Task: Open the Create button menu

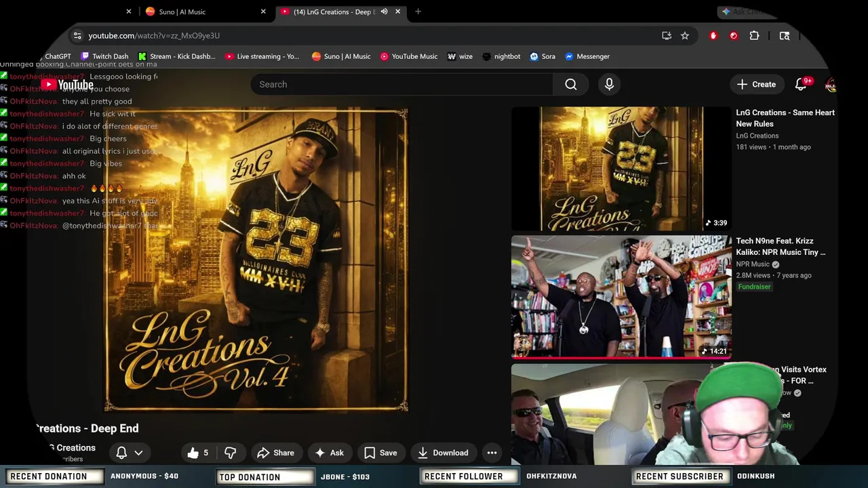Action: pyautogui.click(x=756, y=84)
